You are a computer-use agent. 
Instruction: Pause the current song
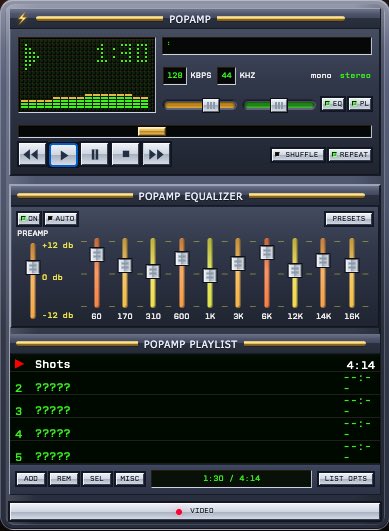point(94,154)
